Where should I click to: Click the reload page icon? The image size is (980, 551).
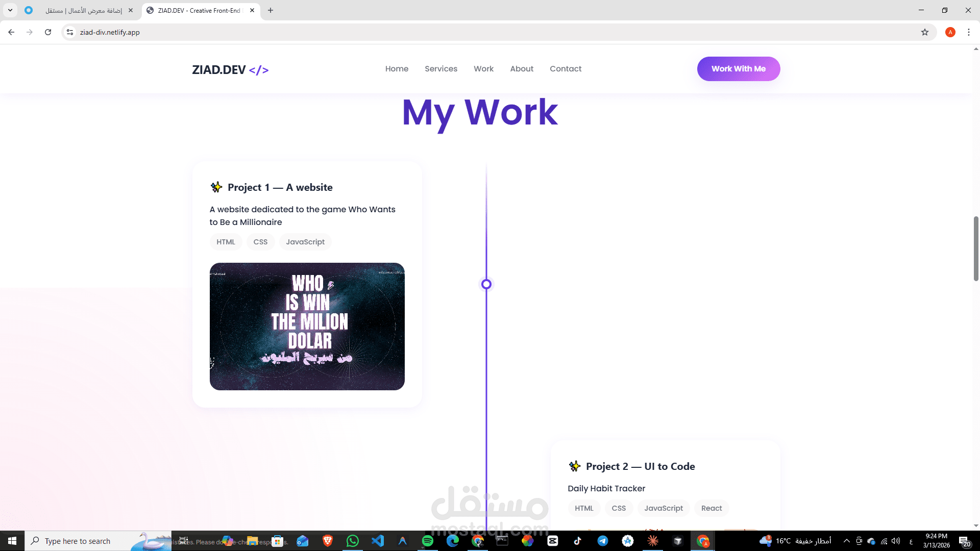[48, 32]
